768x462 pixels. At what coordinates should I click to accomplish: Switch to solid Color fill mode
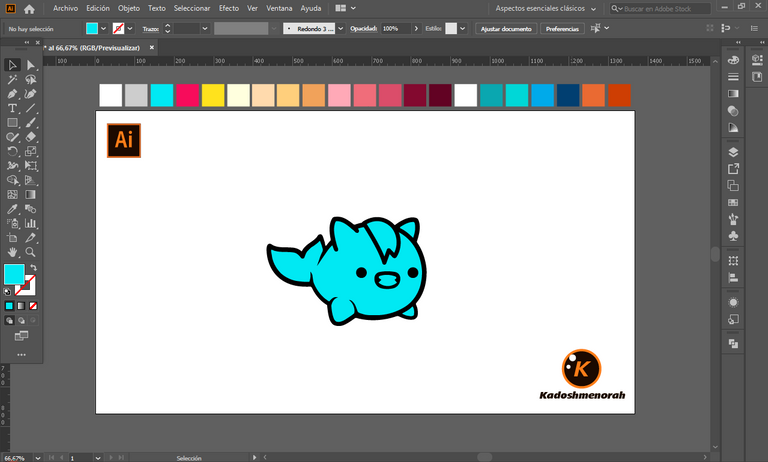click(9, 306)
